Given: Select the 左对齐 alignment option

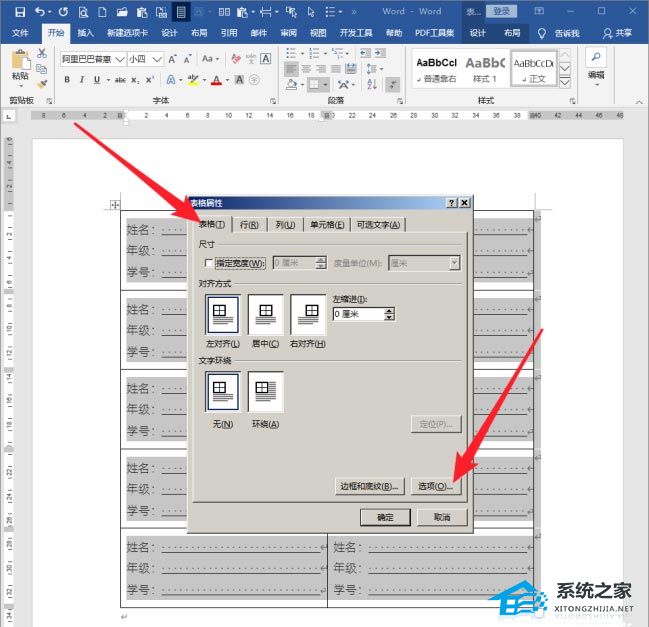Looking at the screenshot, I should [x=222, y=315].
